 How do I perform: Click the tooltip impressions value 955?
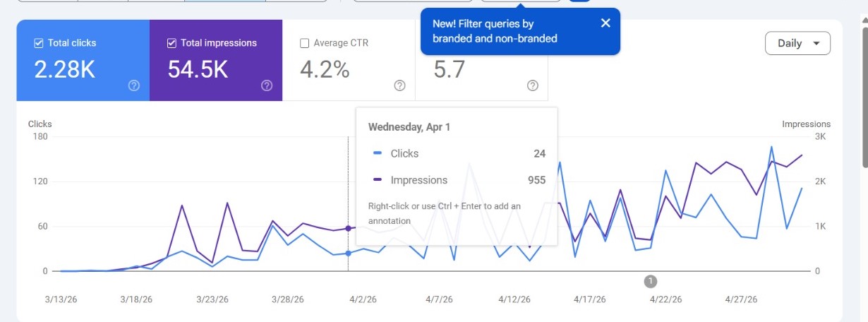coord(537,180)
